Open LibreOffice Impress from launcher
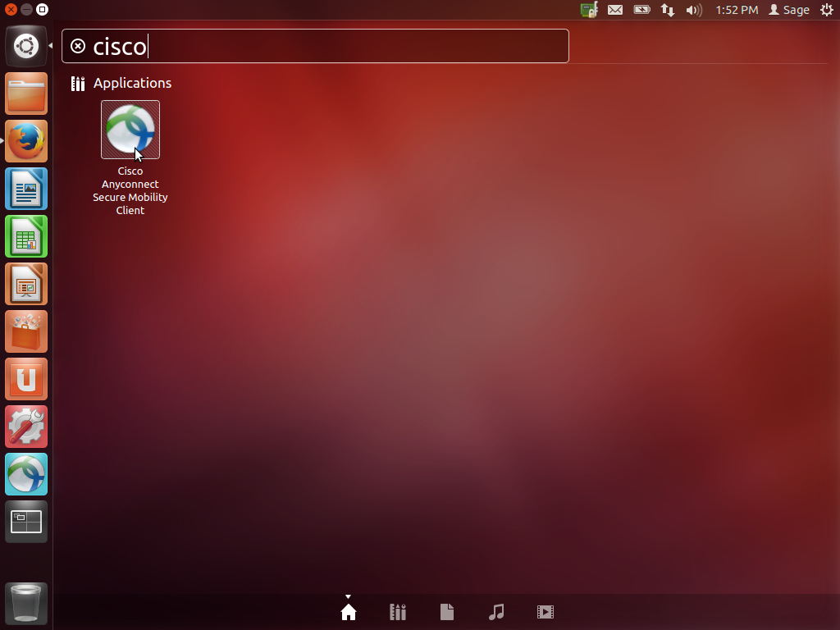Screen dimensions: 840x630 [26, 284]
